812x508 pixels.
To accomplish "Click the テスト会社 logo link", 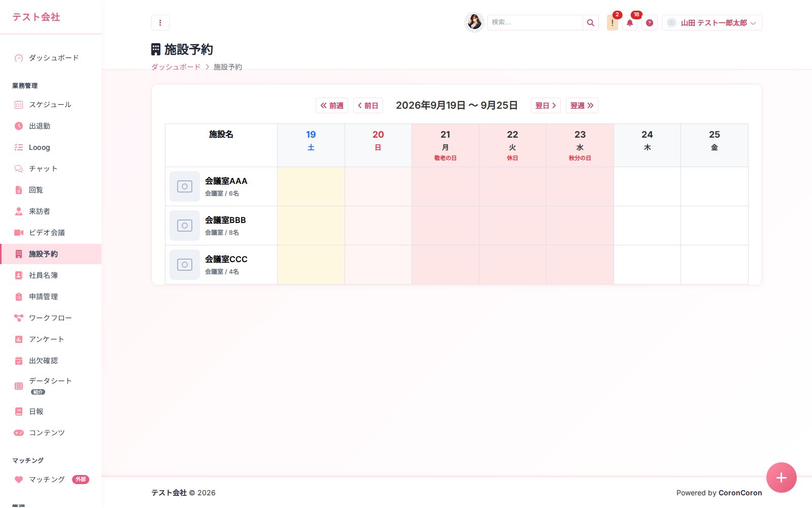I will click(x=36, y=17).
